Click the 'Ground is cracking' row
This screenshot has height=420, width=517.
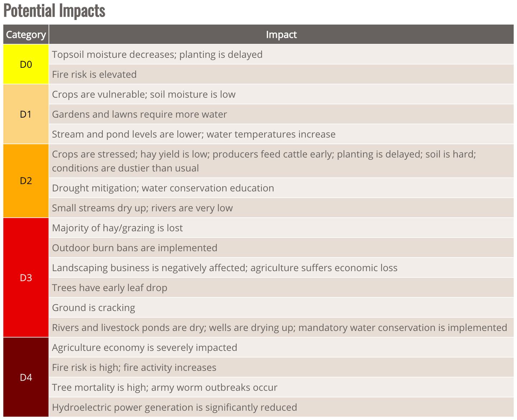(x=93, y=308)
